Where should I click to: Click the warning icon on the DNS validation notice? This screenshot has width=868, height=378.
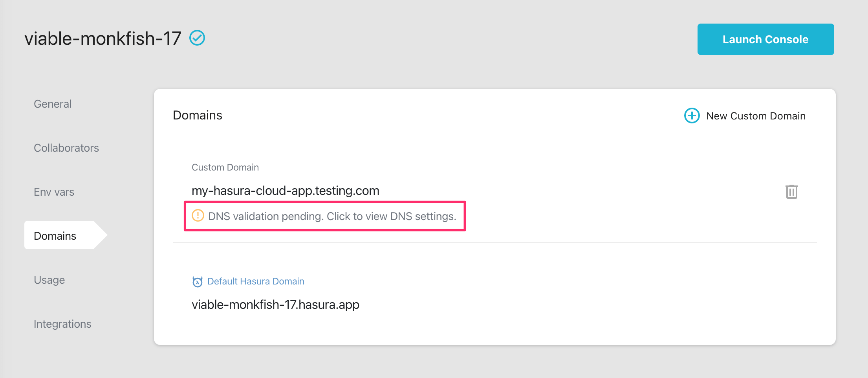(x=198, y=216)
